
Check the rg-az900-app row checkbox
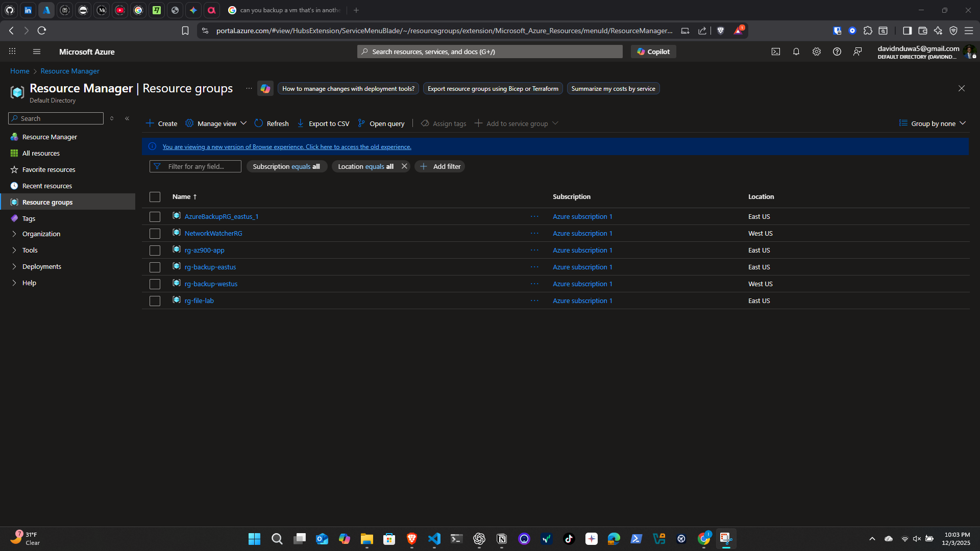155,251
